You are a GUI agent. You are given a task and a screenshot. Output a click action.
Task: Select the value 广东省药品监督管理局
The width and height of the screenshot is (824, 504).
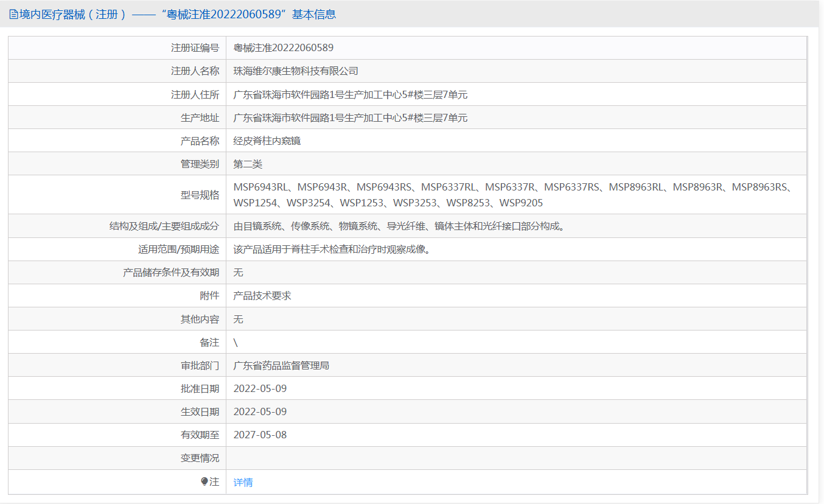pyautogui.click(x=282, y=366)
